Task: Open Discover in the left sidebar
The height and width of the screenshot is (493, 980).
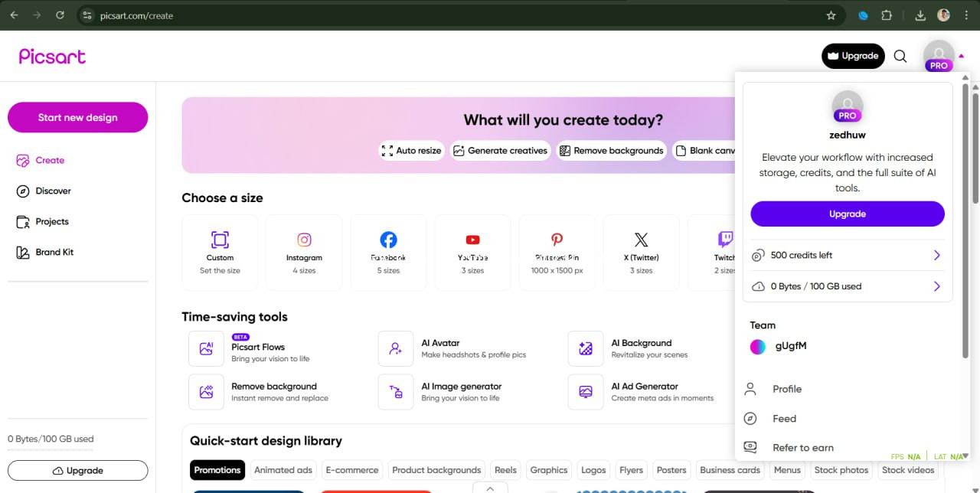Action: click(x=53, y=191)
